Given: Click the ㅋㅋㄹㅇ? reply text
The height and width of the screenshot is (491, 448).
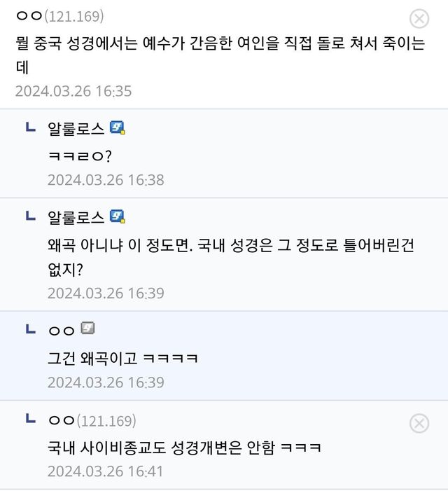Looking at the screenshot, I should (x=79, y=155).
